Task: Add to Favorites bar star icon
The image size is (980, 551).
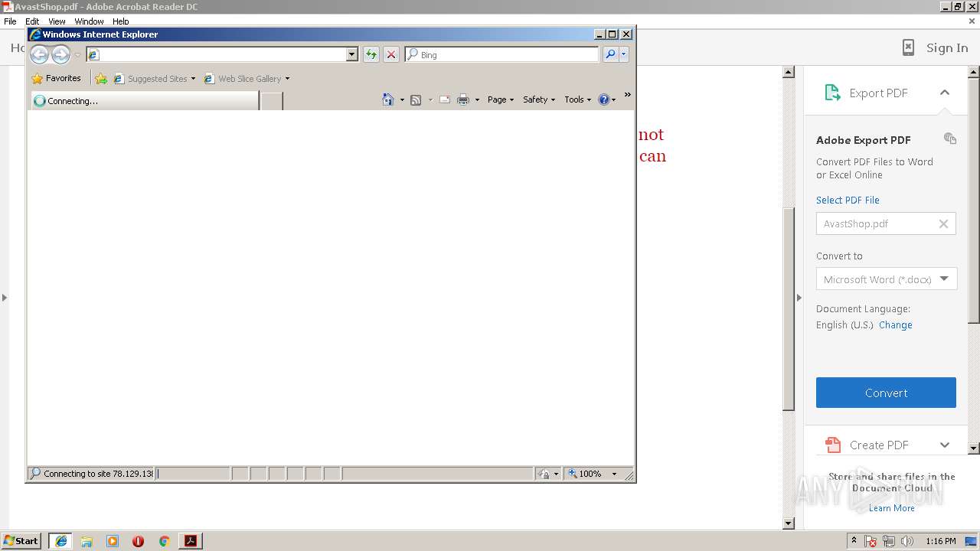Action: pyautogui.click(x=101, y=78)
